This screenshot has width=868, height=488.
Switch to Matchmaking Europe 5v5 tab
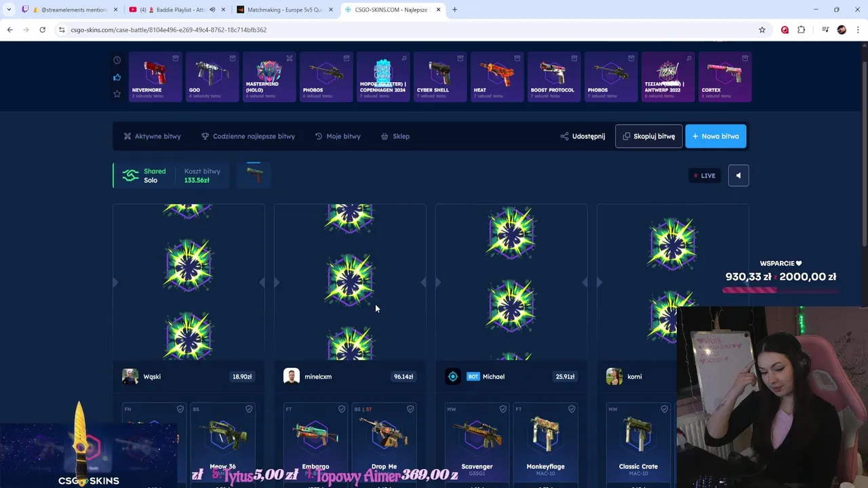tap(284, 9)
